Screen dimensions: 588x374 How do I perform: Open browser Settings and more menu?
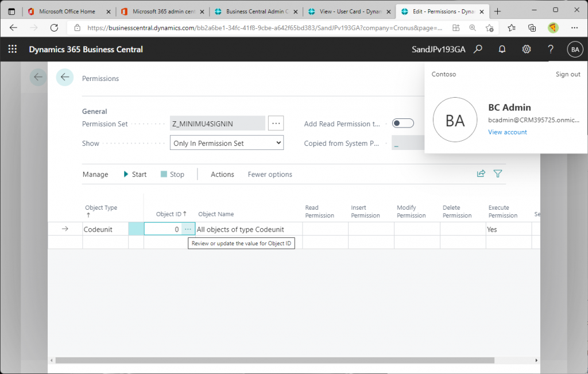tap(574, 28)
